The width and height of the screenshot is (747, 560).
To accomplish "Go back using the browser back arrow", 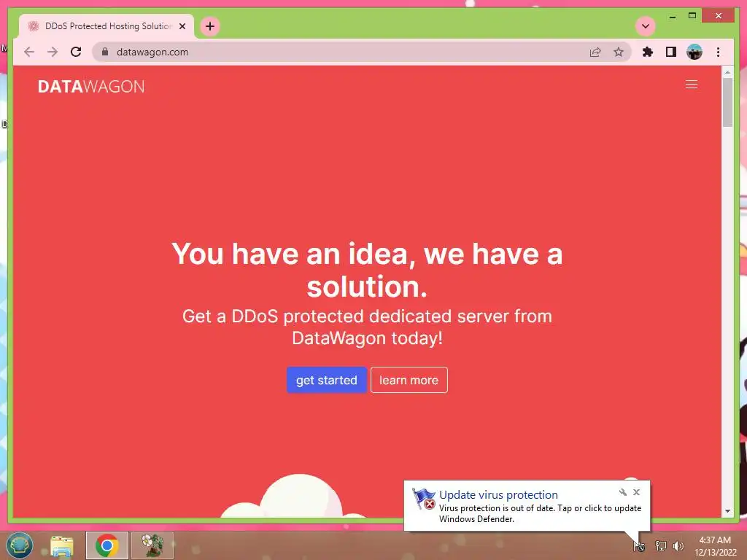I will click(x=29, y=52).
